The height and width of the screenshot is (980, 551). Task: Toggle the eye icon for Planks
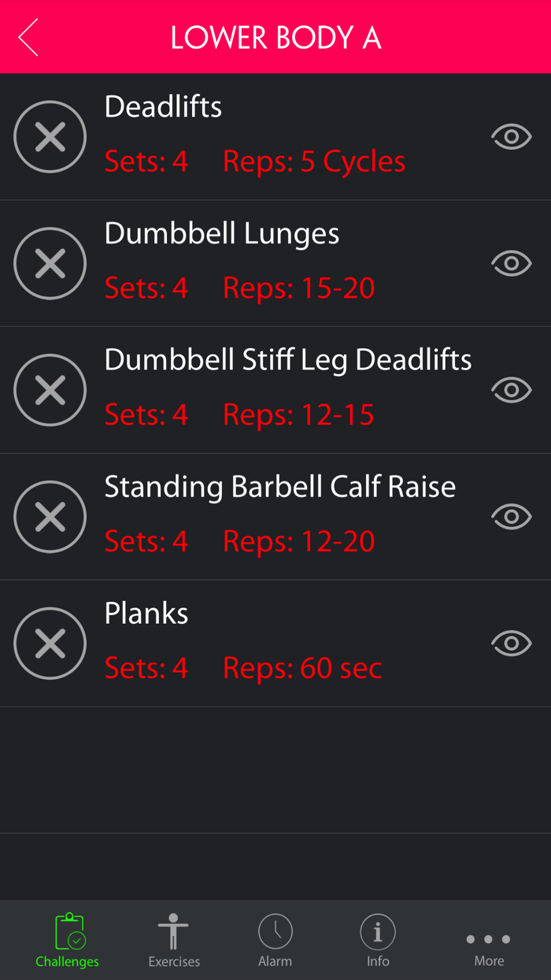511,643
